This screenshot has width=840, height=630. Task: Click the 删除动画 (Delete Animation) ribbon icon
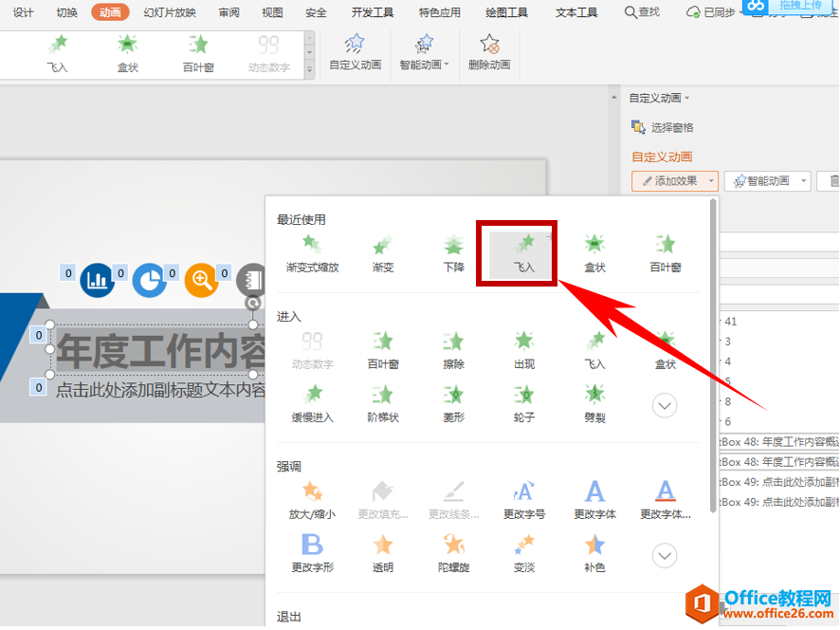click(x=489, y=52)
